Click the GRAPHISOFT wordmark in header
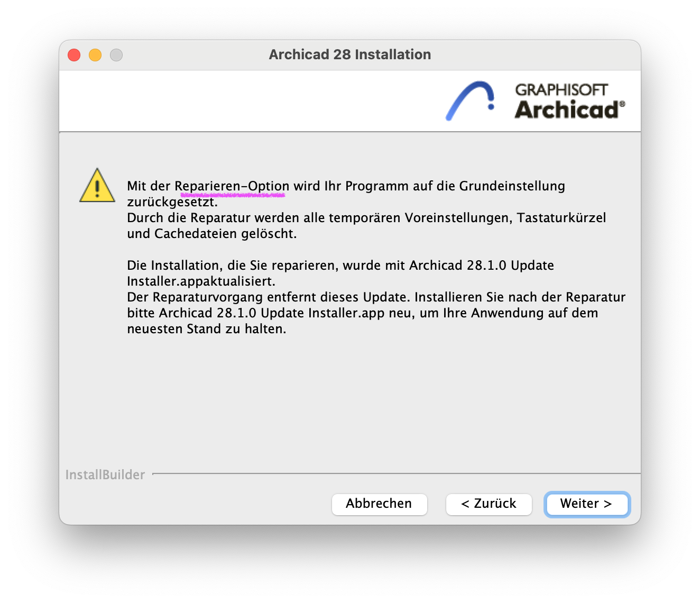 [x=561, y=90]
